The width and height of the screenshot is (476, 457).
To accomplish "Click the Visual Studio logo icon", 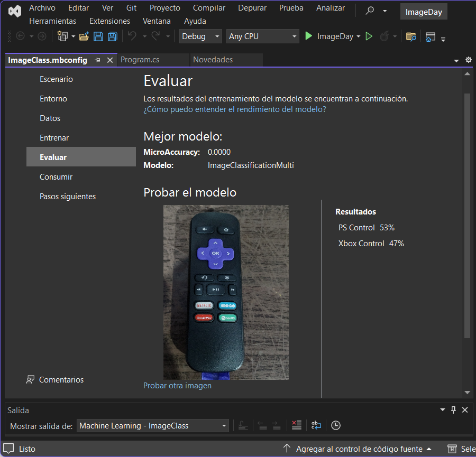I will [x=15, y=12].
